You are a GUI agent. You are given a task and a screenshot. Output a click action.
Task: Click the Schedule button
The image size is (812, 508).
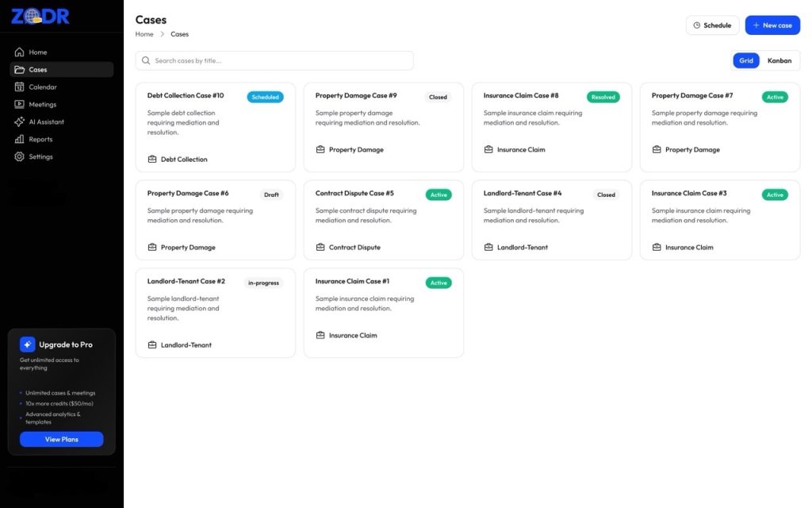pos(712,25)
